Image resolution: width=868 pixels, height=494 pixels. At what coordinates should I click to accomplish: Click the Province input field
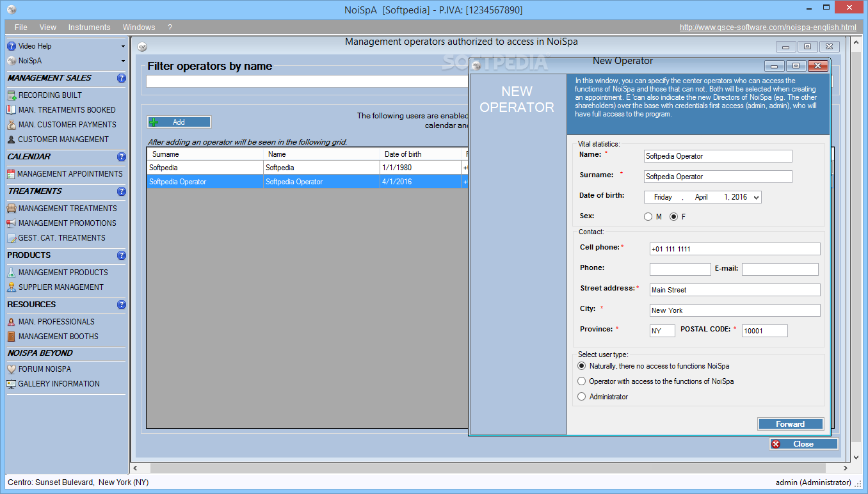[x=663, y=331]
